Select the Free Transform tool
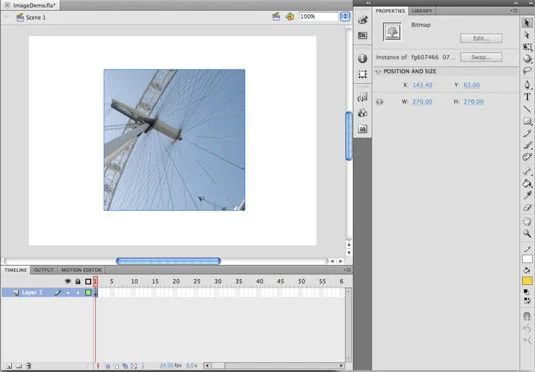 [527, 47]
